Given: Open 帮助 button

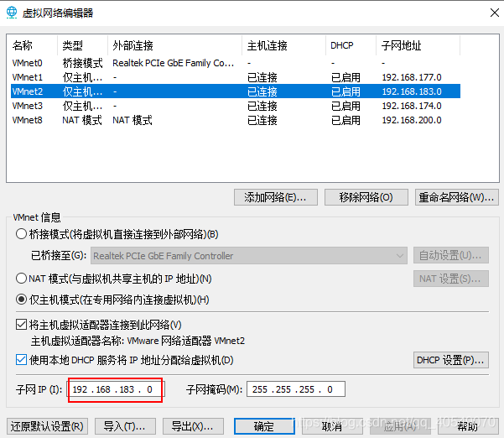Looking at the screenshot, I should point(468,426).
